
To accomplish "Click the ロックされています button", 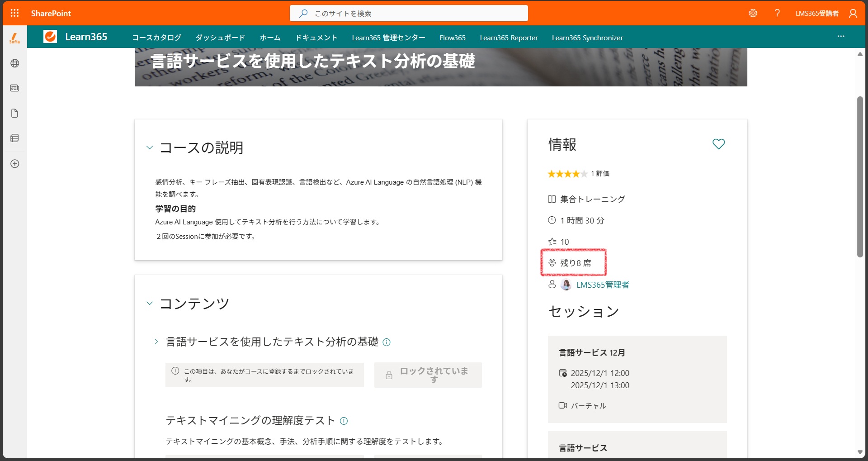I will [x=428, y=375].
